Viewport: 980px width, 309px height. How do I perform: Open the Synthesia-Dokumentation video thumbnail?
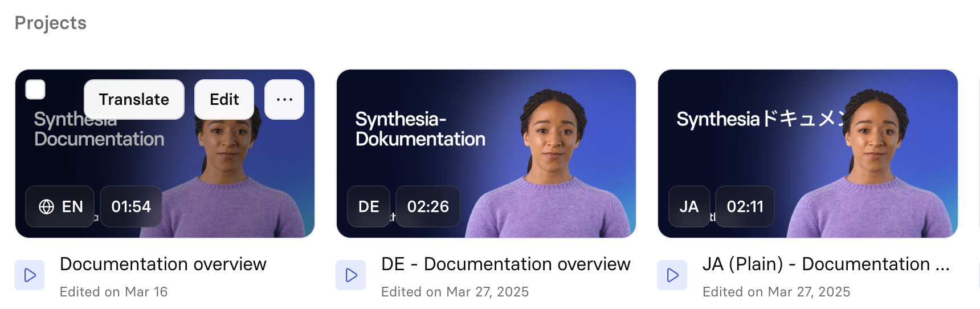point(486,154)
